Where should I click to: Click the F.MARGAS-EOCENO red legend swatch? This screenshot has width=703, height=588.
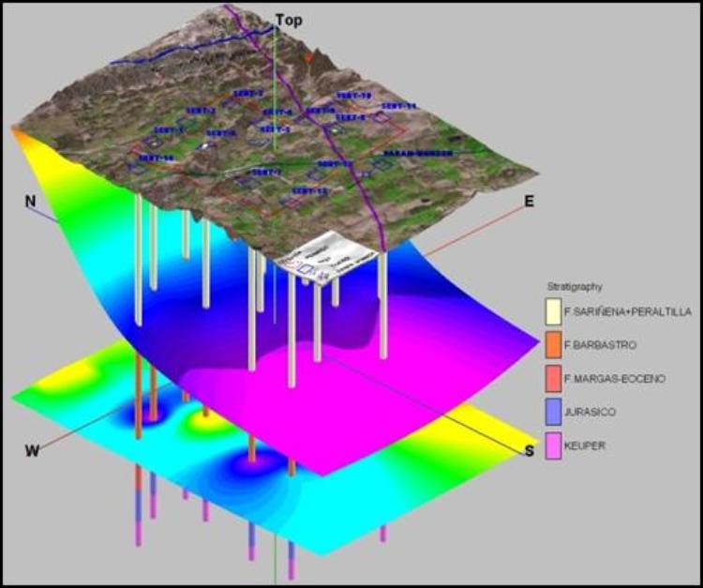(555, 379)
